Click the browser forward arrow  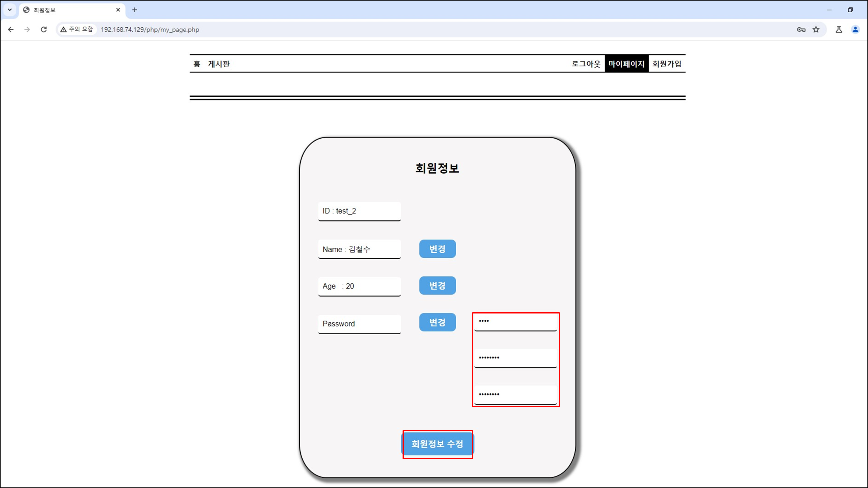pos(27,30)
